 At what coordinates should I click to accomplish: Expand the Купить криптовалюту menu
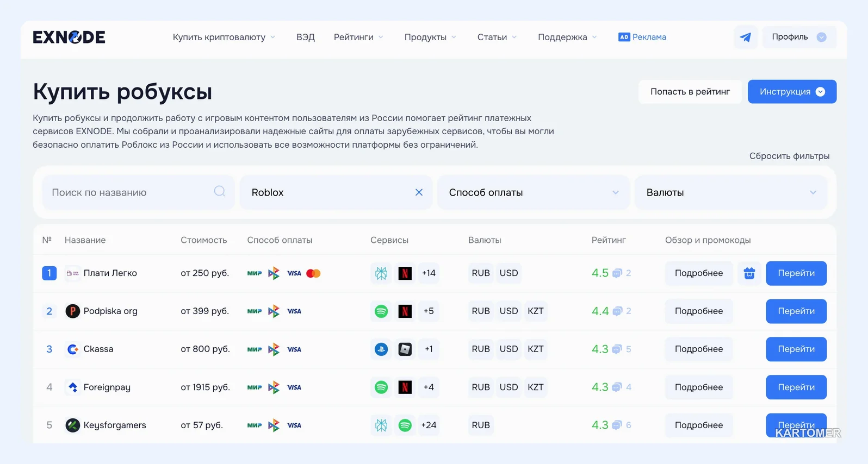click(x=224, y=37)
